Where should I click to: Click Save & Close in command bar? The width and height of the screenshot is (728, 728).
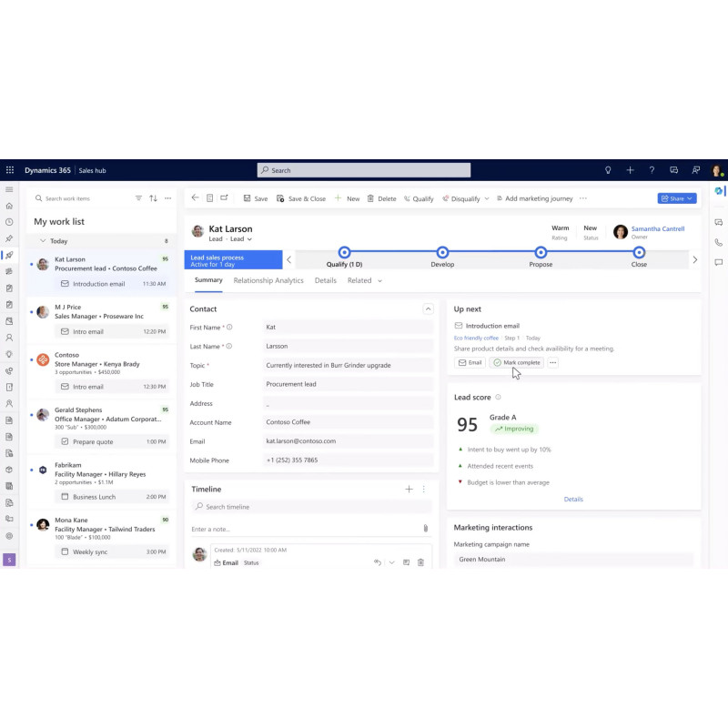click(x=301, y=198)
